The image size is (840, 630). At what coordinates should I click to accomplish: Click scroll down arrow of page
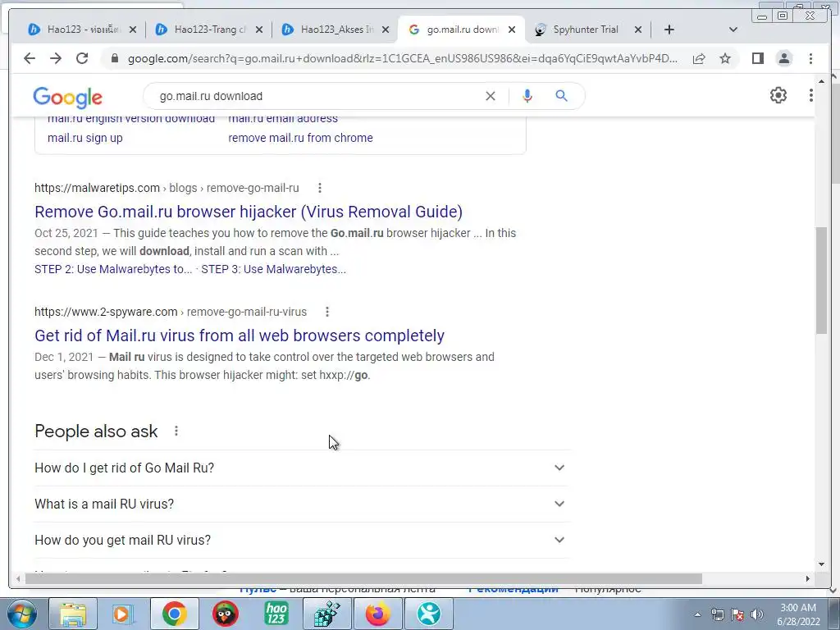coord(821,564)
